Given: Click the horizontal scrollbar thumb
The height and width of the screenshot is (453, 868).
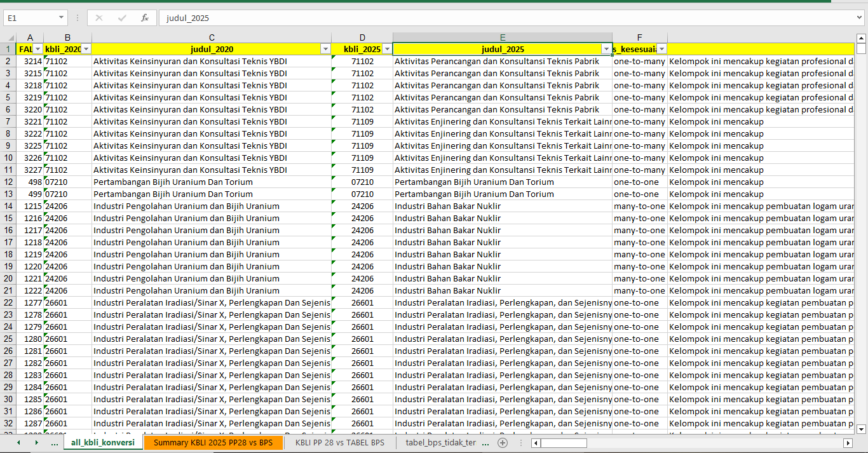Looking at the screenshot, I should click(x=564, y=443).
